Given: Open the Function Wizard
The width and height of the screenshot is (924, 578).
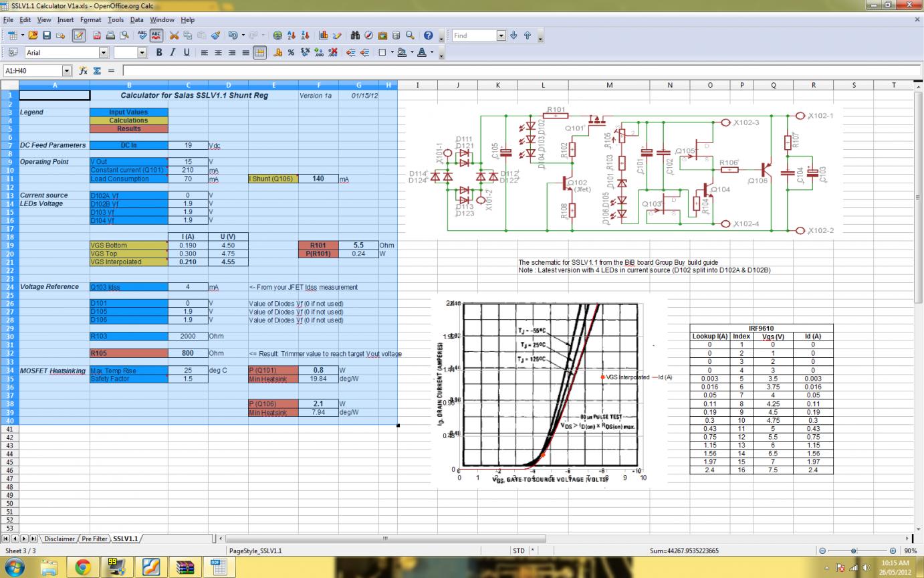Looking at the screenshot, I should pyautogui.click(x=84, y=70).
